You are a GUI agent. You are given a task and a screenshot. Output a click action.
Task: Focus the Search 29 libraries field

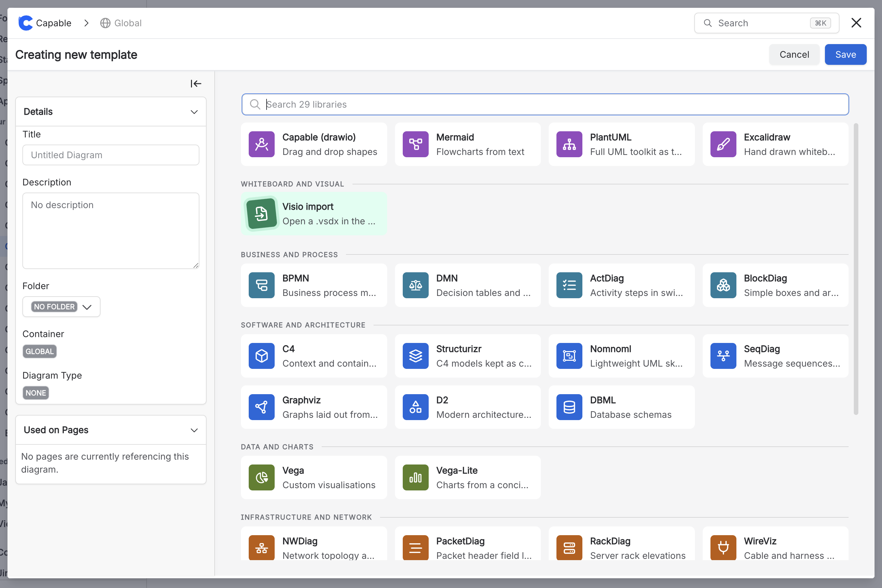click(545, 104)
